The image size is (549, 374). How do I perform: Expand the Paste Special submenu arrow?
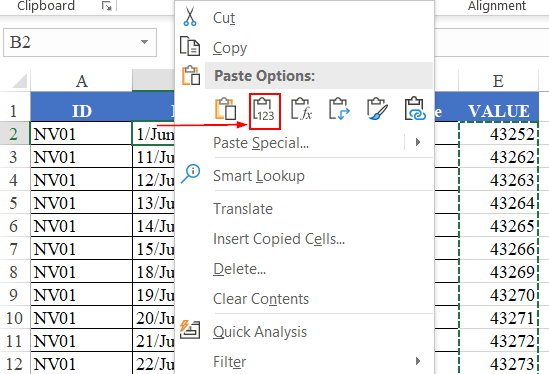pyautogui.click(x=418, y=142)
